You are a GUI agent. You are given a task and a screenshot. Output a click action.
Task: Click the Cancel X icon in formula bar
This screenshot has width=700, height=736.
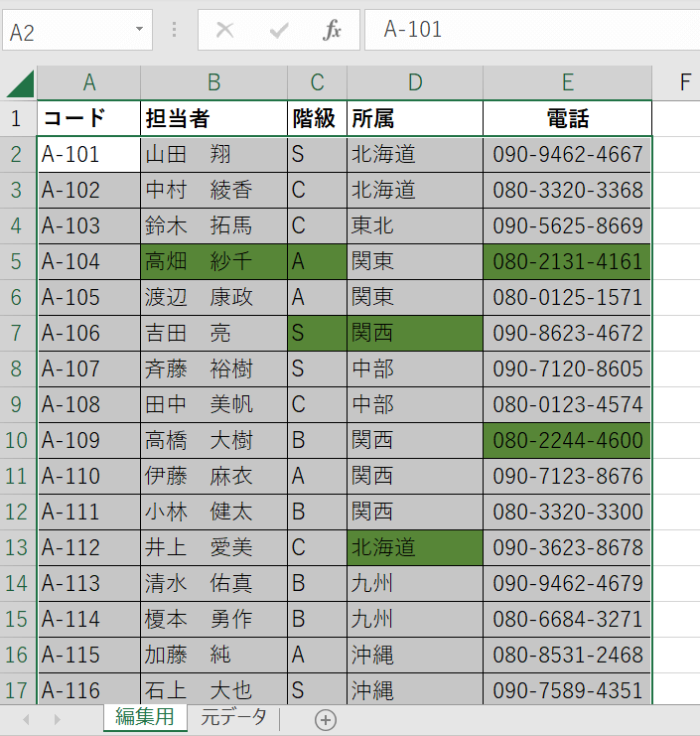coord(225,31)
